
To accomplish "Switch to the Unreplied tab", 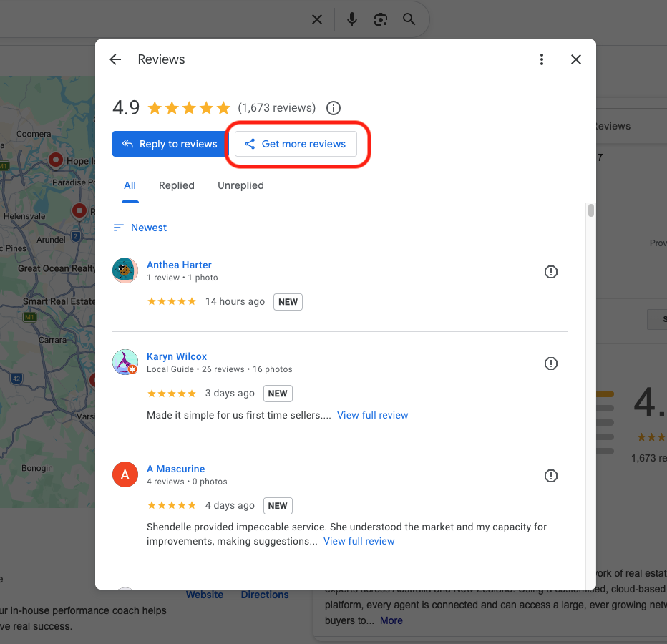I will click(x=240, y=185).
